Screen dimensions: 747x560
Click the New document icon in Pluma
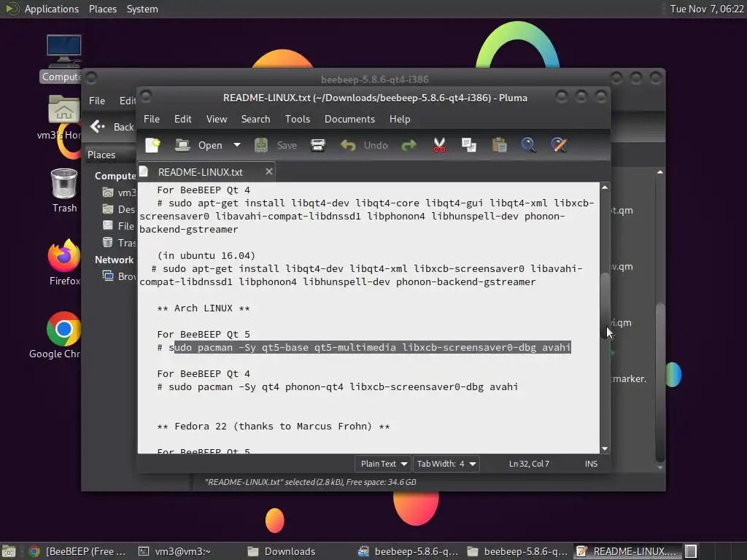click(152, 145)
